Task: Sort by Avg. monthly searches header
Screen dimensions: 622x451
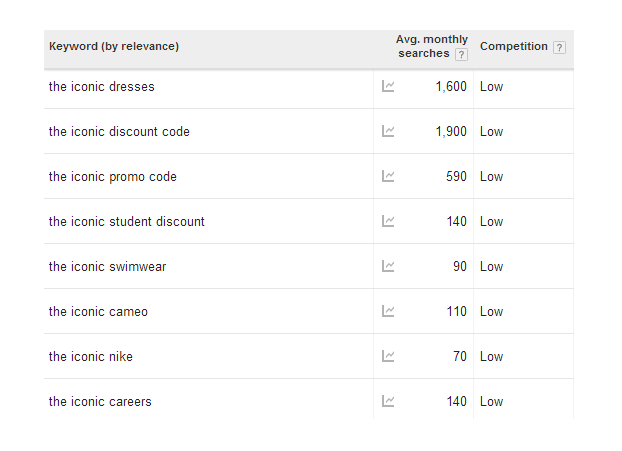Action: [x=424, y=46]
